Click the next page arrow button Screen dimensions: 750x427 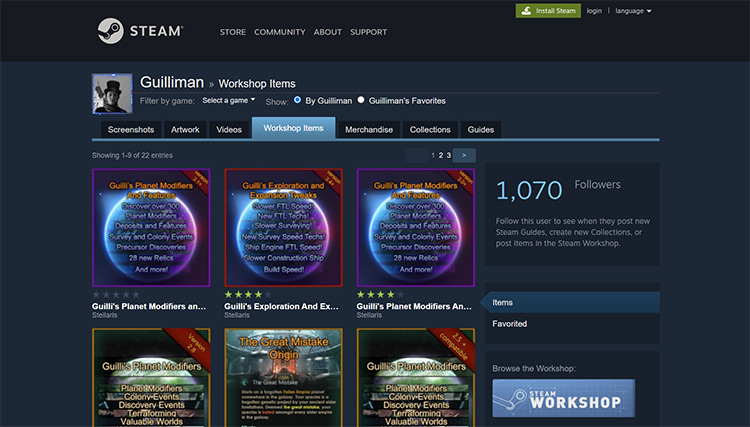pyautogui.click(x=464, y=155)
